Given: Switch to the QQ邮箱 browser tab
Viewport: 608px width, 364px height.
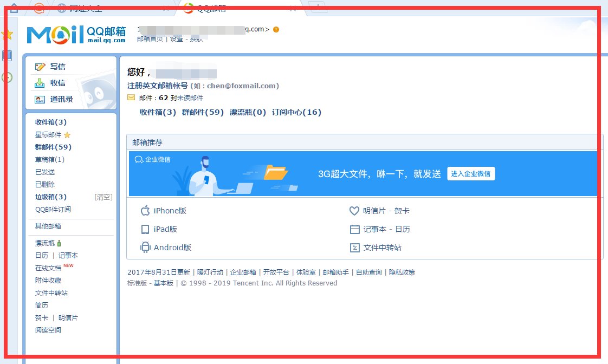Looking at the screenshot, I should [211, 8].
